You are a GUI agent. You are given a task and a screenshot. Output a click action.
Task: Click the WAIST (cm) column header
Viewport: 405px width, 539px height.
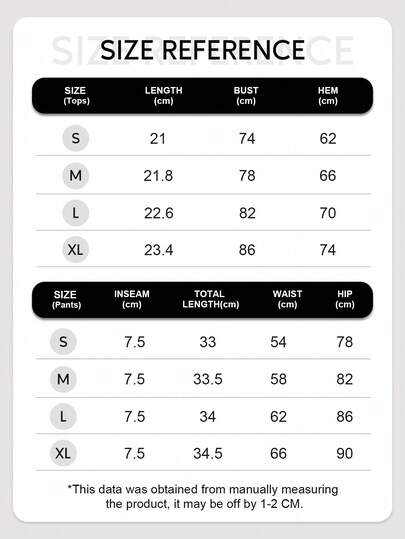[287, 299]
